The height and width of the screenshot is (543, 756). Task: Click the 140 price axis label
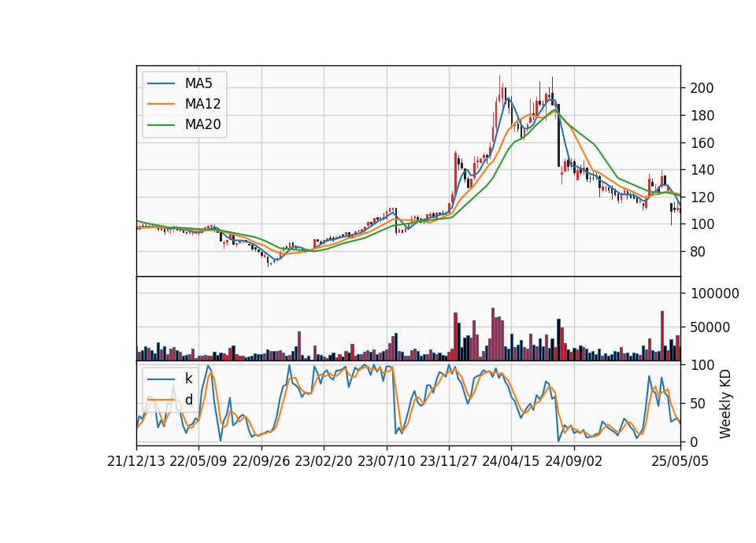(702, 170)
